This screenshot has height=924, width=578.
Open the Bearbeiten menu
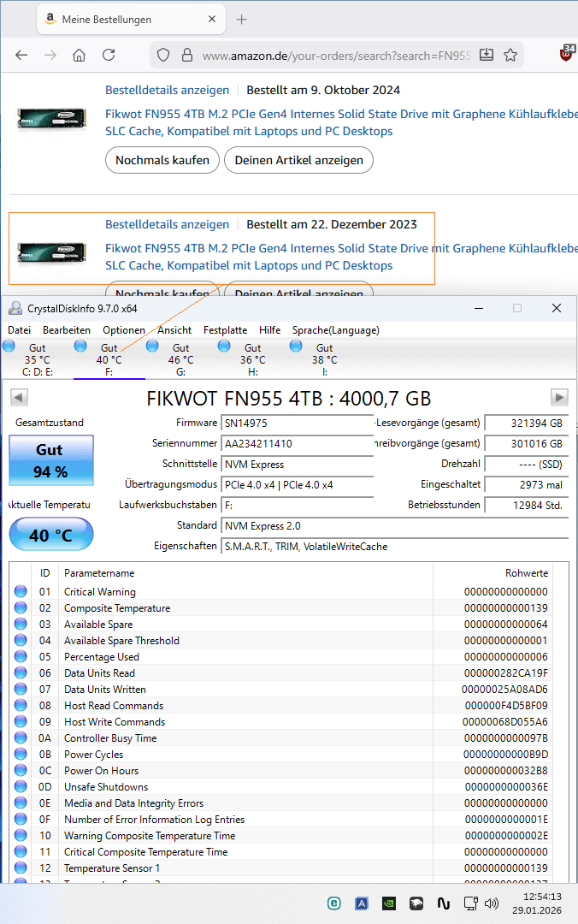click(67, 330)
